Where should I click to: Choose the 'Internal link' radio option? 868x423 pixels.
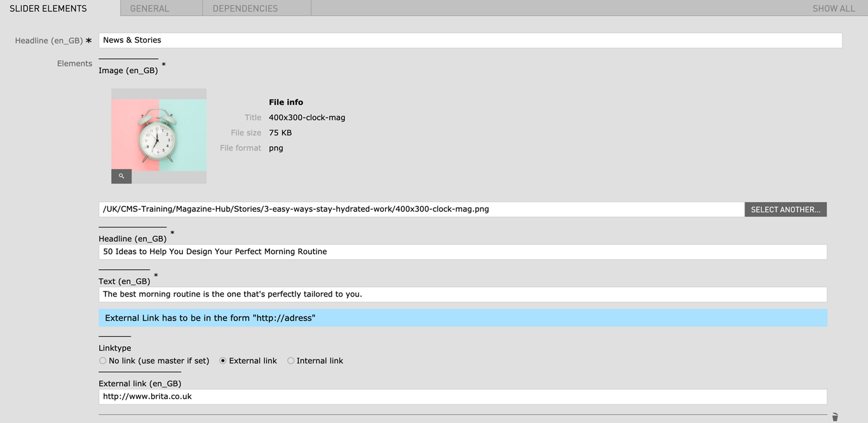pyautogui.click(x=290, y=361)
